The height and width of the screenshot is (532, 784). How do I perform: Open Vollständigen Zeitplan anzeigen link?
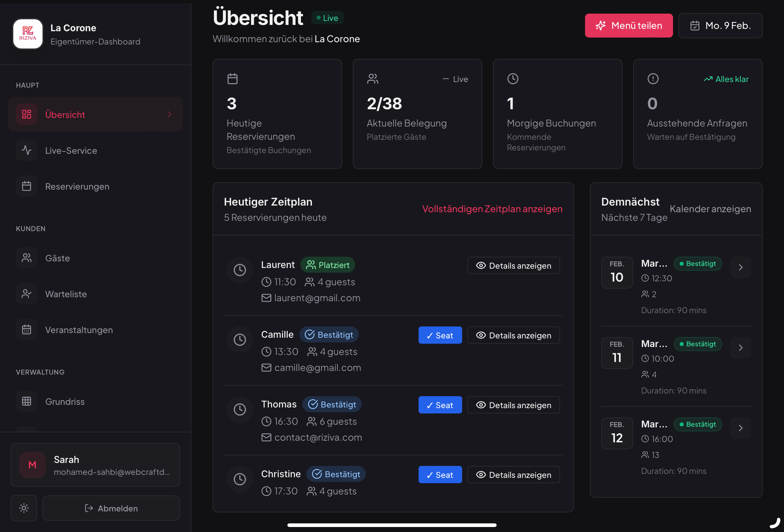pos(492,209)
